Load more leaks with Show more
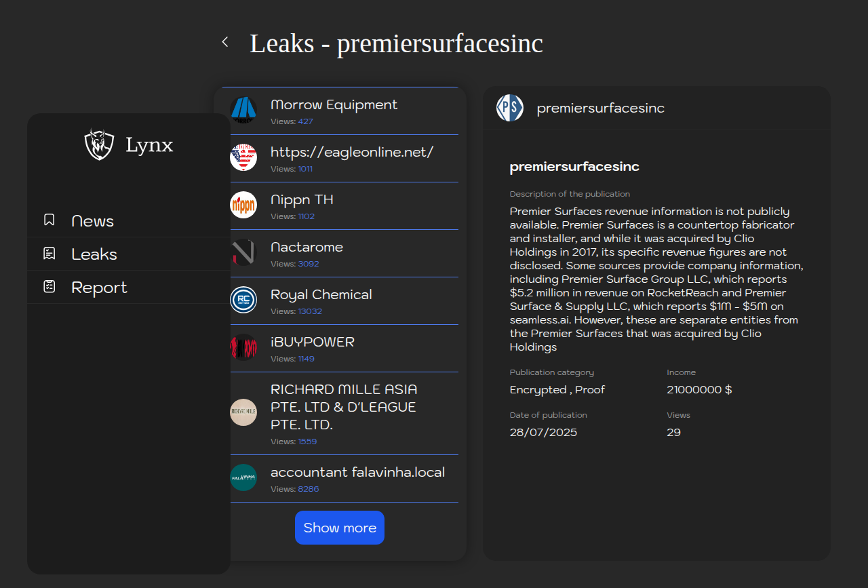This screenshot has height=588, width=868. [x=340, y=528]
